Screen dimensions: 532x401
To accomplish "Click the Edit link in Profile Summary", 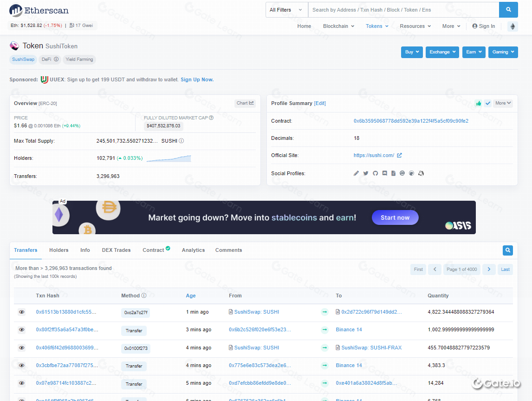I will 320,104.
